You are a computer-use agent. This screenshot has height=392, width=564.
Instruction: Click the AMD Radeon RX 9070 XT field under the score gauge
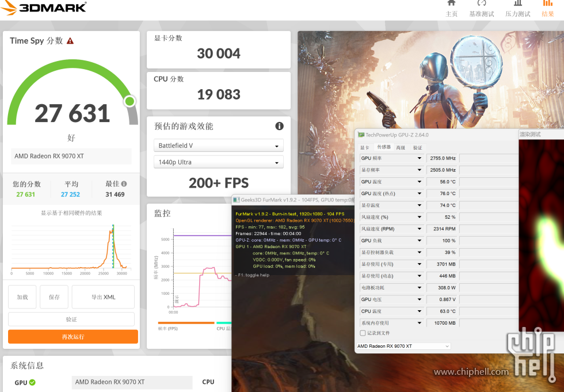71,156
